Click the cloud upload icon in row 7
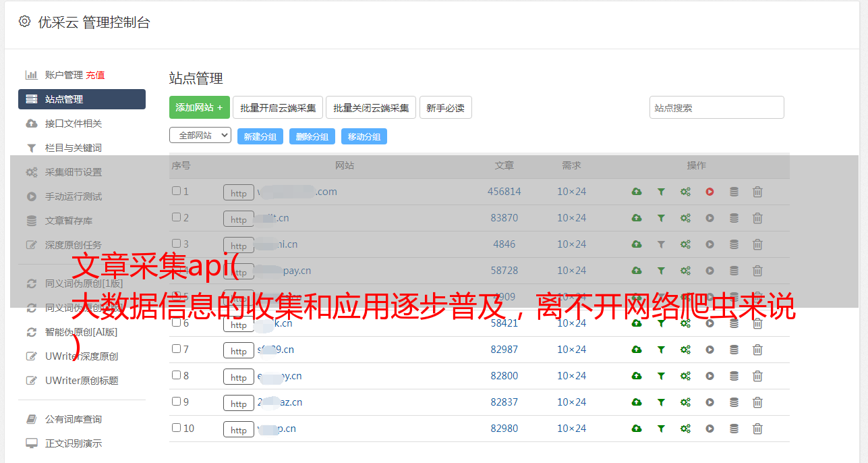The width and height of the screenshot is (868, 463). click(637, 350)
